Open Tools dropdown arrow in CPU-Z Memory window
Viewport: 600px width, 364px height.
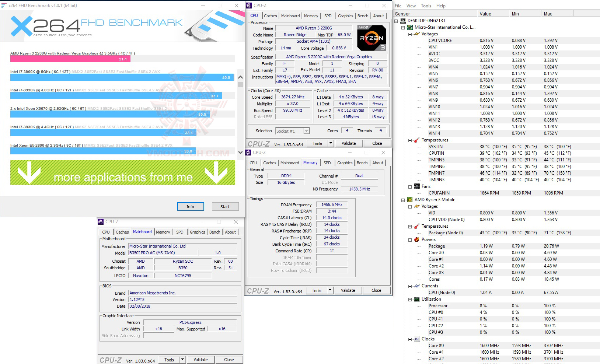(330, 290)
